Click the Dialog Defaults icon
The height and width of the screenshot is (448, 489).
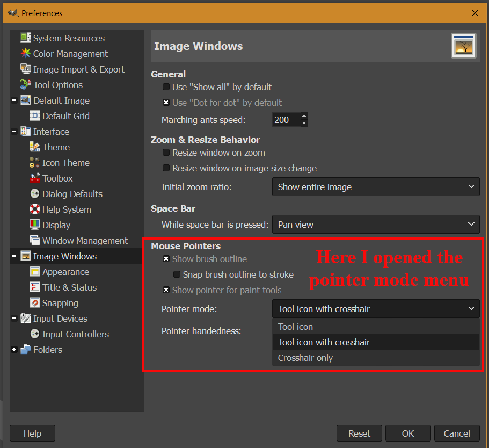34,194
